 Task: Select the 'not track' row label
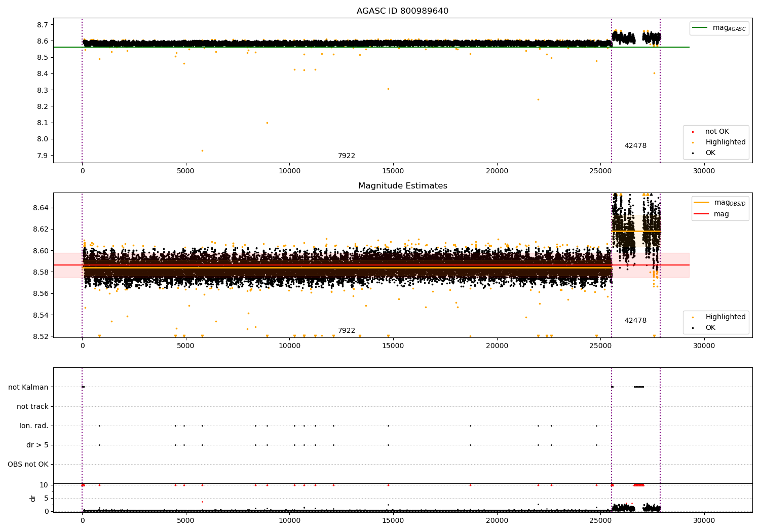coord(32,406)
